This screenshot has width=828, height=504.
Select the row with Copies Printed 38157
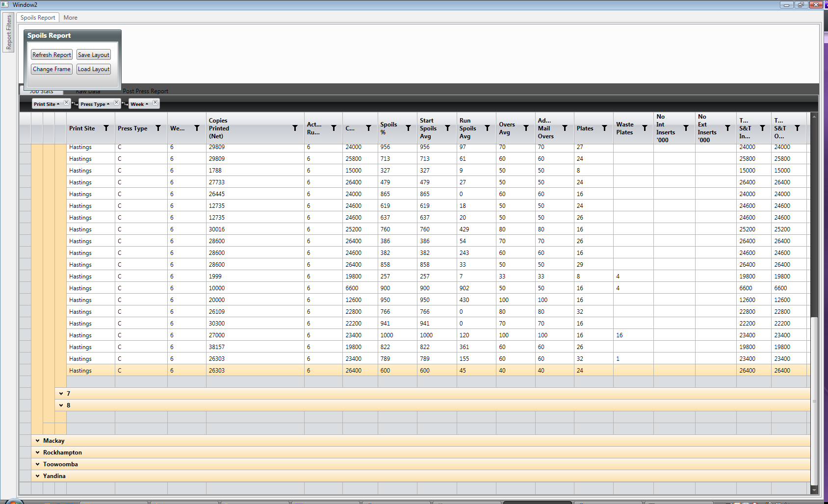click(x=439, y=347)
